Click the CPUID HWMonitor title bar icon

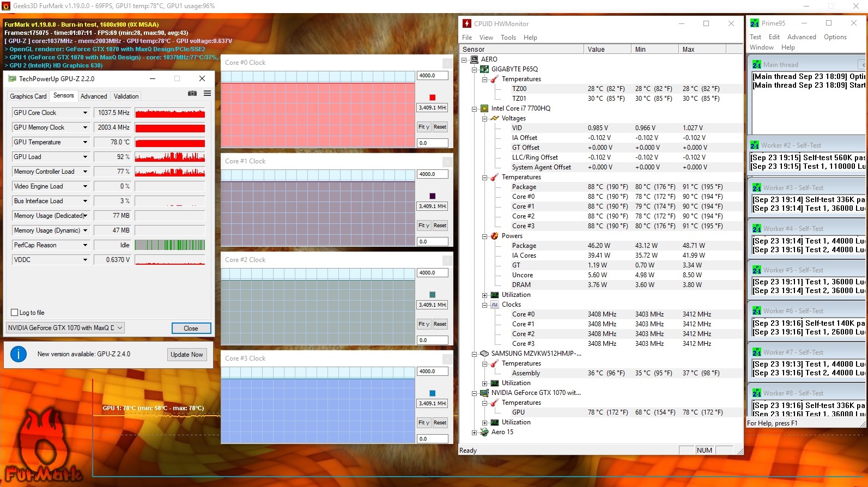point(467,23)
